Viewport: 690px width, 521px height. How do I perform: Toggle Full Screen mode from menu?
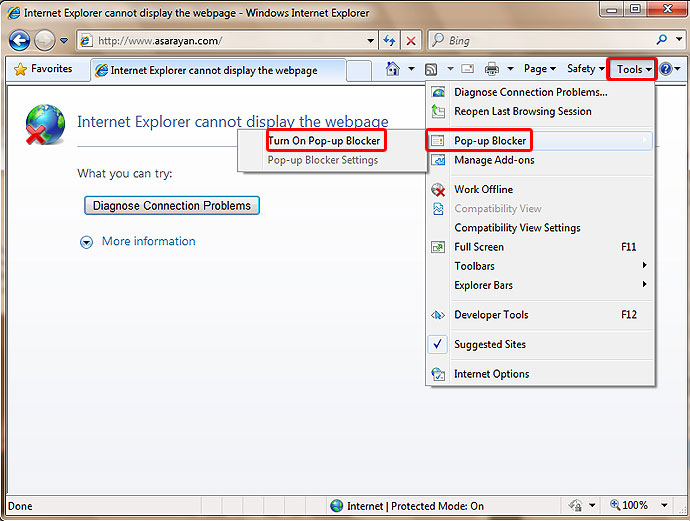point(479,247)
